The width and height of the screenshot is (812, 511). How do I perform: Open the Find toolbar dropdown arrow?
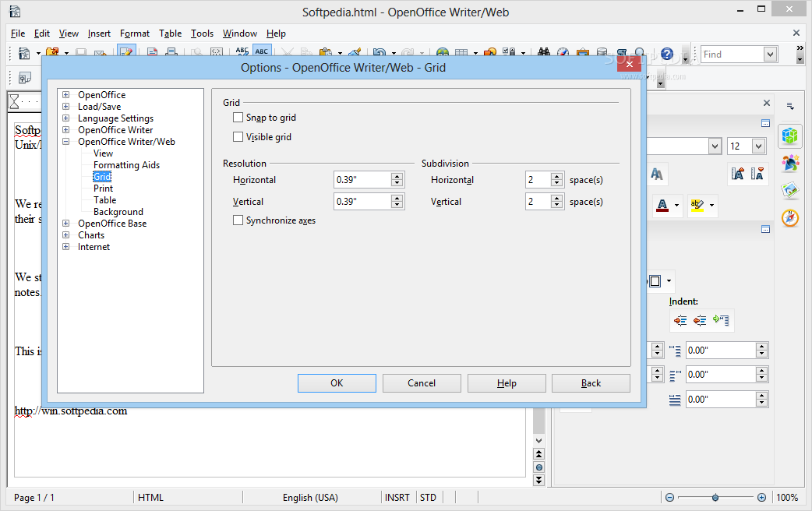point(770,54)
